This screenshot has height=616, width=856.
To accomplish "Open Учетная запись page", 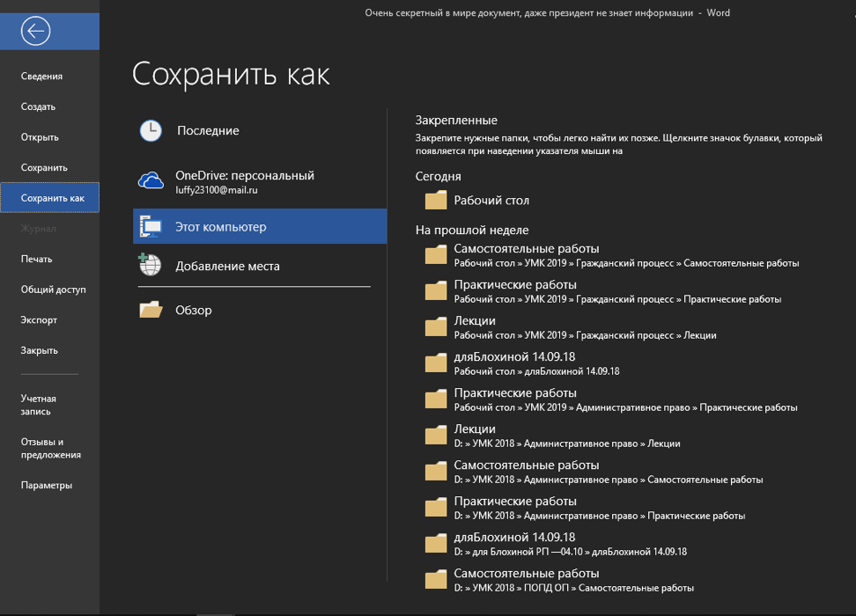I will 49,405.
